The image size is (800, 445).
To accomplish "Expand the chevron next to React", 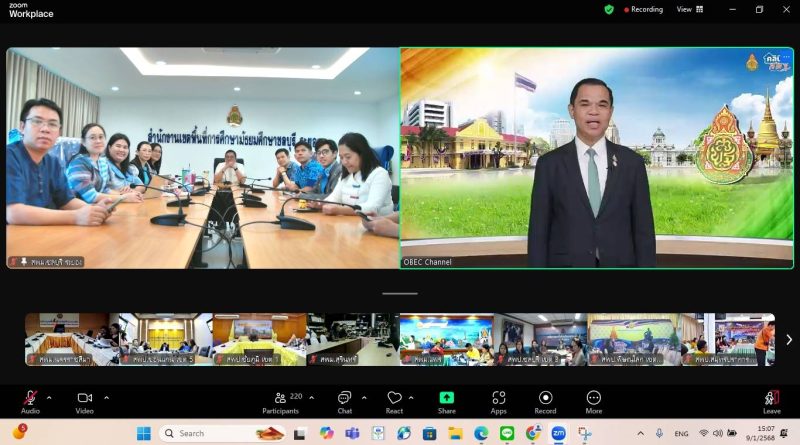I will tap(411, 397).
